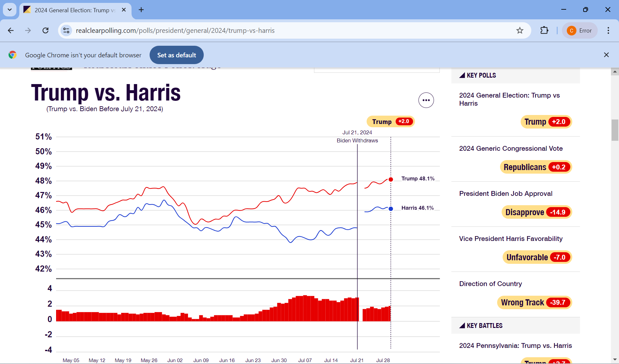Reload the current page
619x364 pixels.
tap(45, 31)
